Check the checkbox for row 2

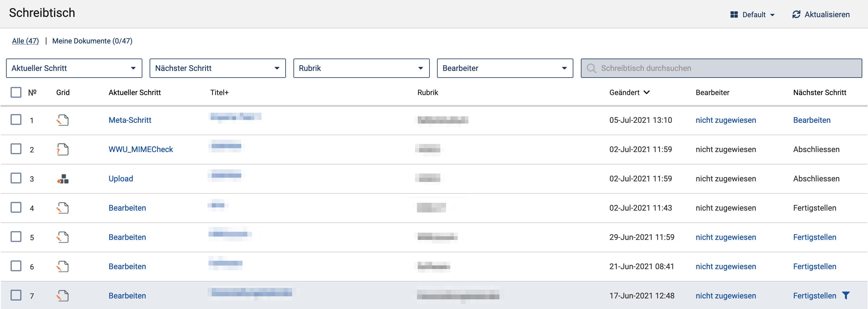(16, 149)
